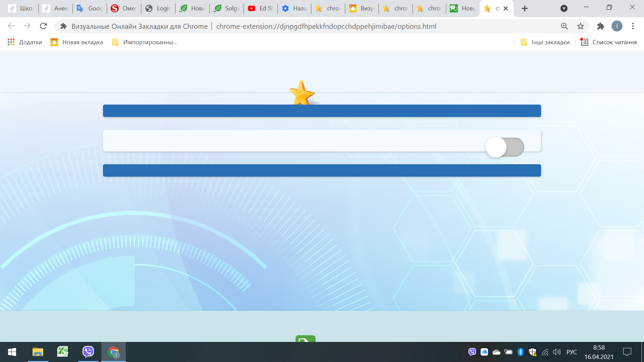Viewport: 644px width, 362px height.
Task: Switch to the Login tab
Action: (x=158, y=8)
